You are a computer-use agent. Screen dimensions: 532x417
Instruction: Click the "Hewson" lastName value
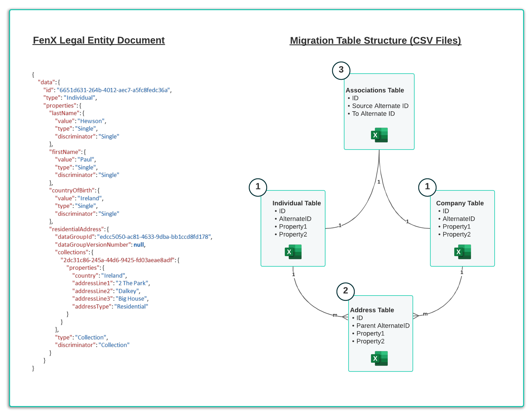point(91,121)
